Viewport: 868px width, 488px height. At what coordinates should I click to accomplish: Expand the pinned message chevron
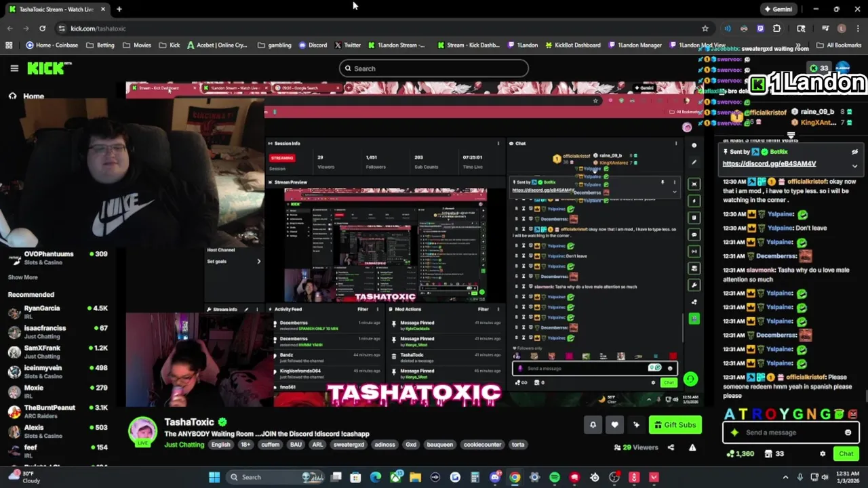[854, 165]
